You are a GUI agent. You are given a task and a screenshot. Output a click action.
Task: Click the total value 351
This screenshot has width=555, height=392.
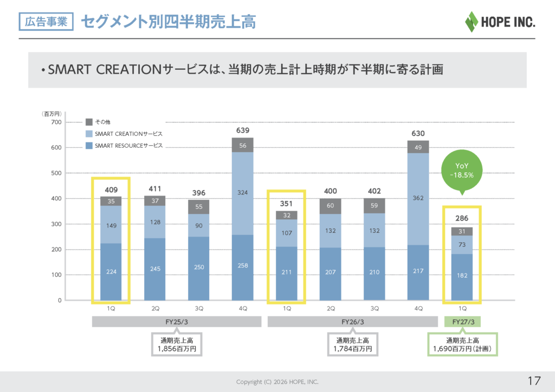pyautogui.click(x=286, y=204)
